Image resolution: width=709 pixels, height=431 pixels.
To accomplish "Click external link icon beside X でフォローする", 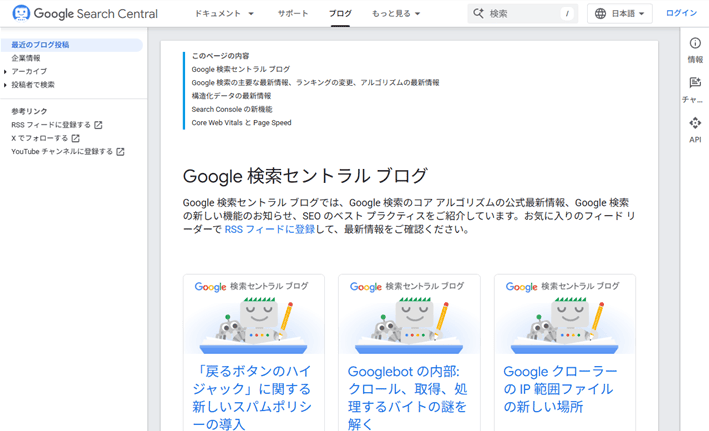I will click(x=76, y=138).
